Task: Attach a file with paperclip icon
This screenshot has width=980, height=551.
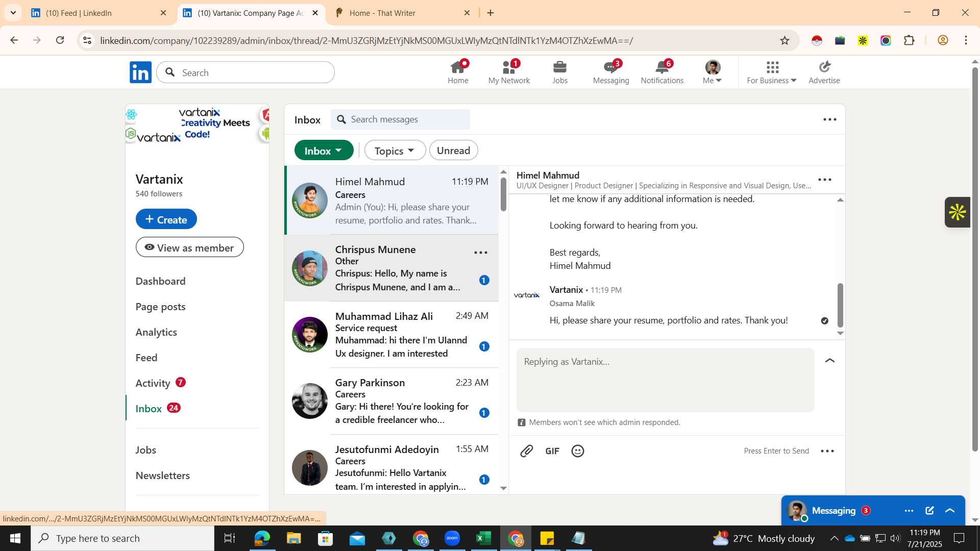Action: coord(527,451)
